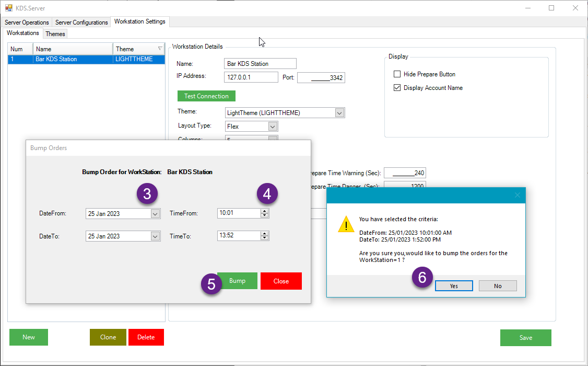This screenshot has height=366, width=588.
Task: Expand the Layout Type dropdown
Action: click(x=273, y=127)
